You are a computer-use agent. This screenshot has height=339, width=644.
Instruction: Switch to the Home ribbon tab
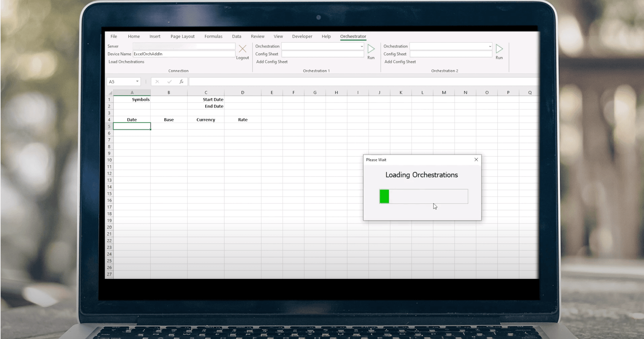click(134, 36)
